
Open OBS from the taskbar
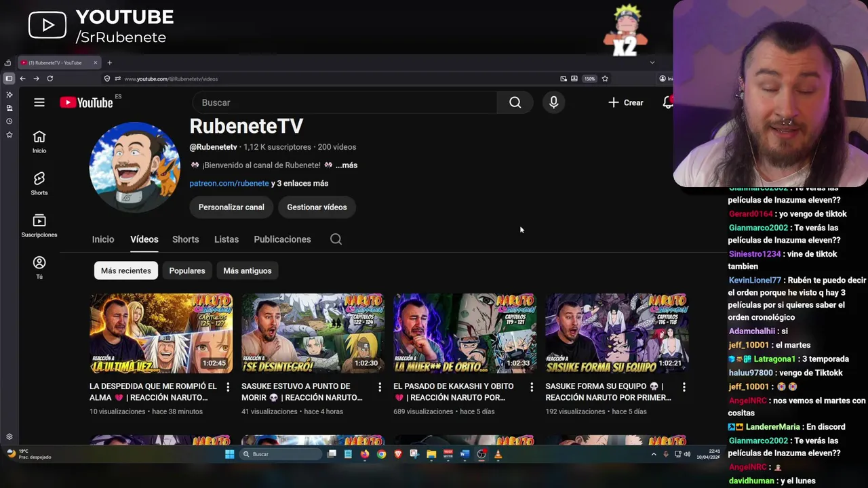point(481,454)
